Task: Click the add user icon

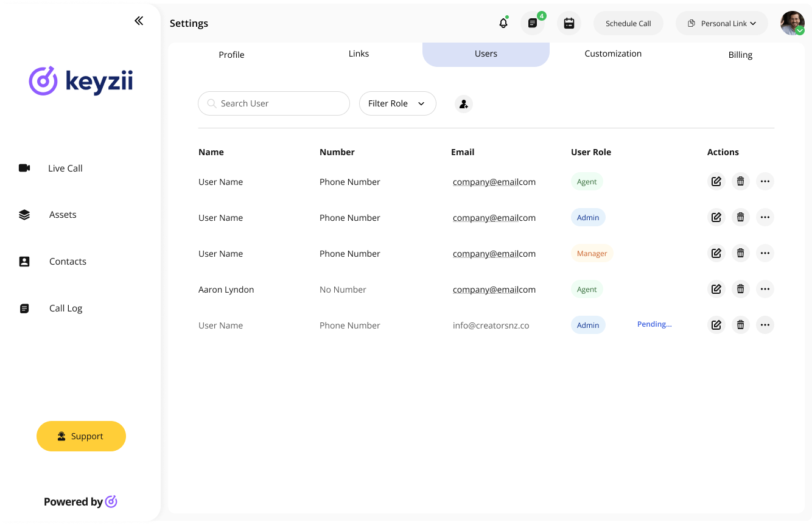Action: coord(464,104)
